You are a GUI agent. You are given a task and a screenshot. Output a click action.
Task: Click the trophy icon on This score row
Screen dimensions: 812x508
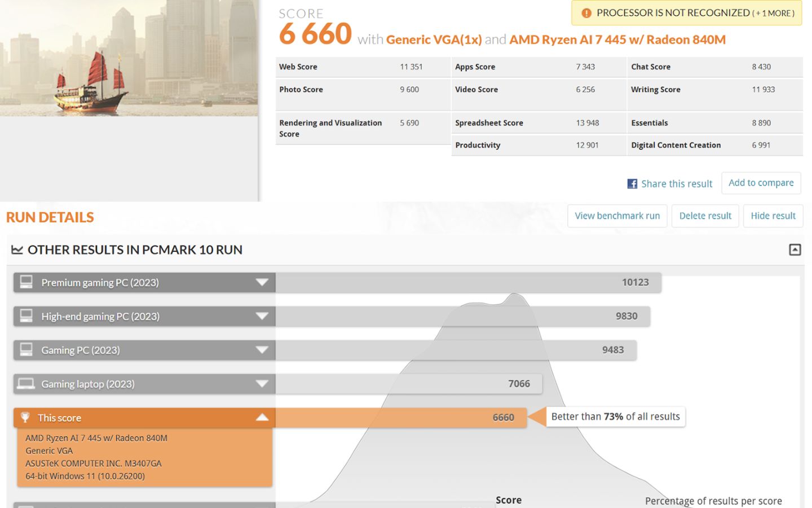[25, 417]
